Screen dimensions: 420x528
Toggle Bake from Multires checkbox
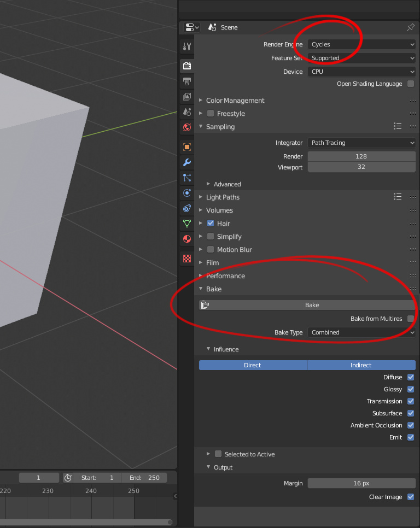point(411,319)
